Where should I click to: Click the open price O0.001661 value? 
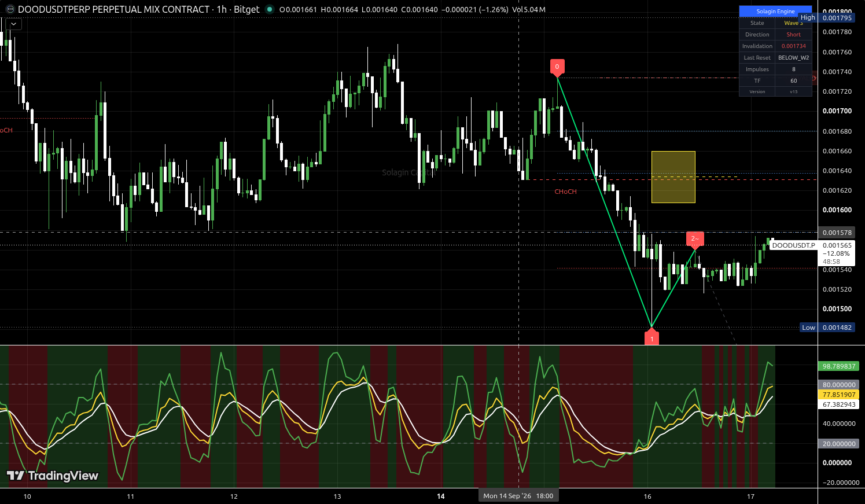298,10
